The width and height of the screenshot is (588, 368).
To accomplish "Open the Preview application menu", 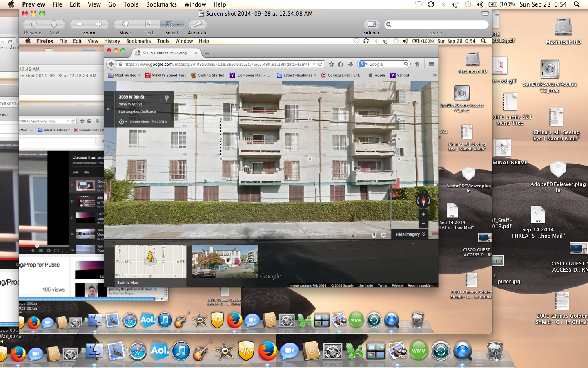I will click(x=33, y=4).
